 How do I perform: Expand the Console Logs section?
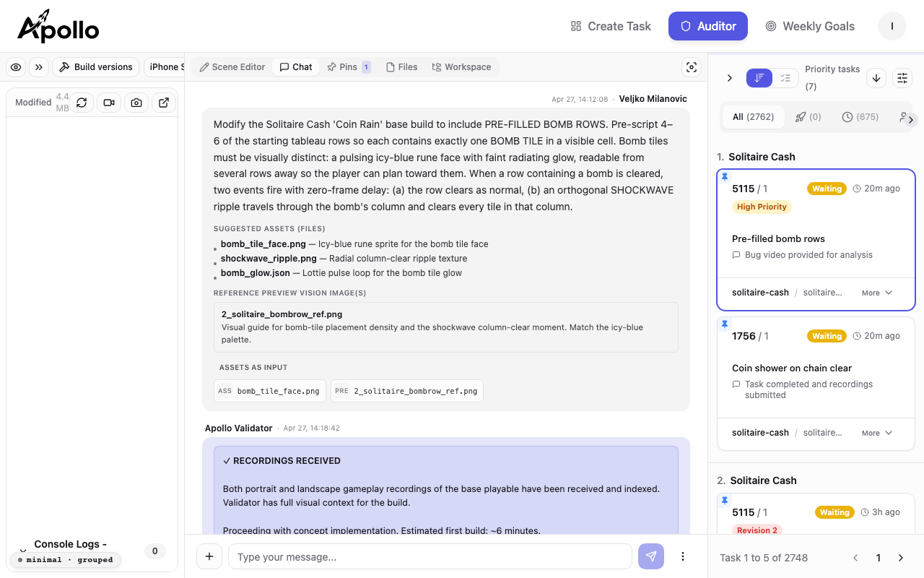(22, 551)
